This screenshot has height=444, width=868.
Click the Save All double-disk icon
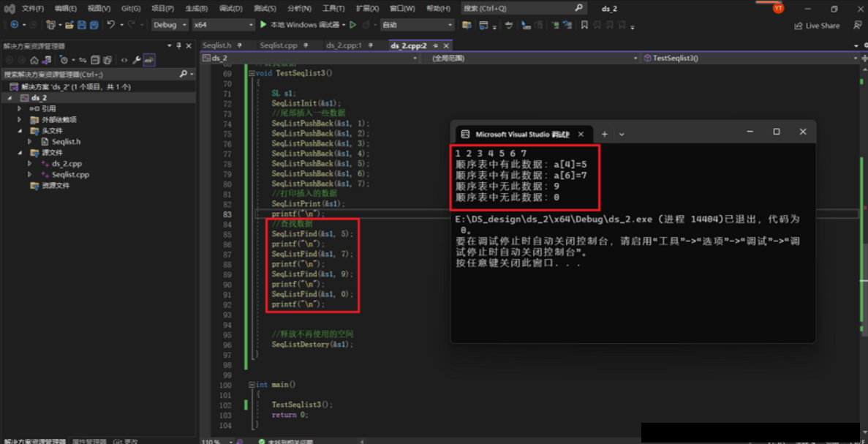point(94,25)
